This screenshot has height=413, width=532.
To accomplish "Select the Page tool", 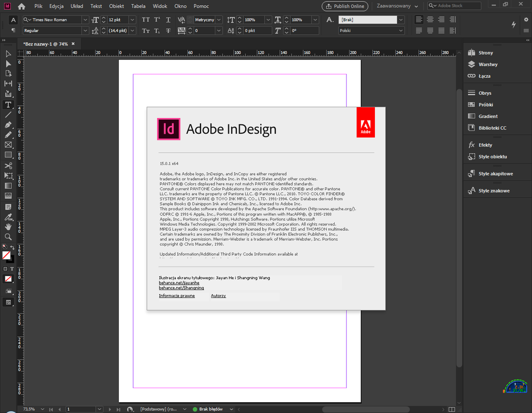I will (8, 74).
